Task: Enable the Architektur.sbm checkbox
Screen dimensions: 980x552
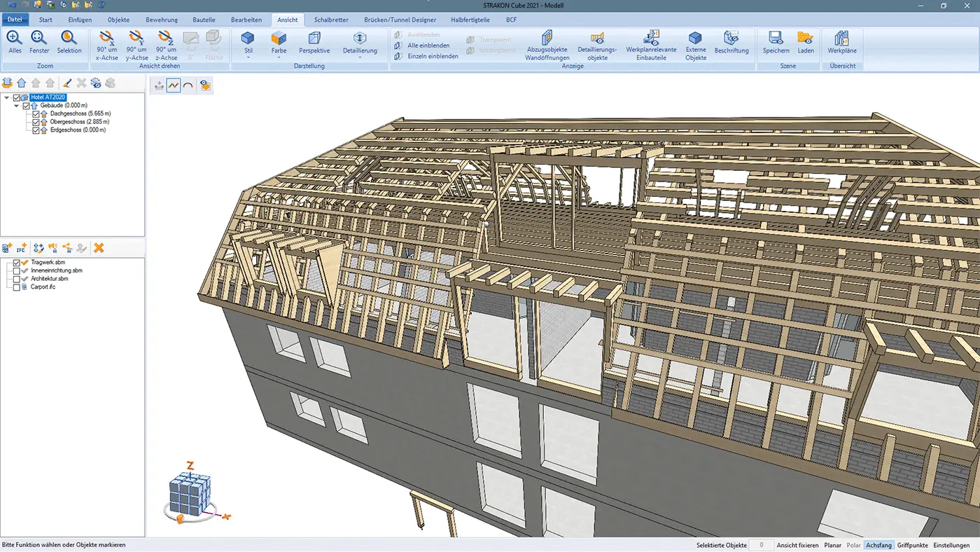Action: point(17,279)
